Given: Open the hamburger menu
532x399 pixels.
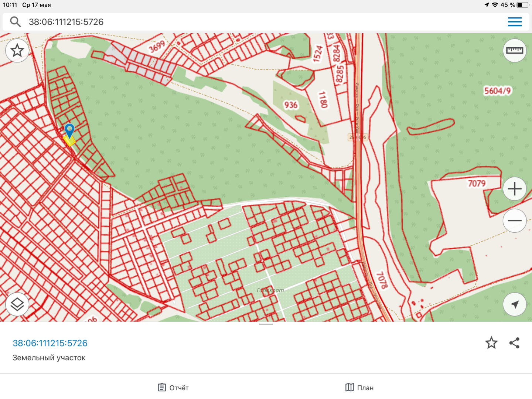Looking at the screenshot, I should (515, 22).
